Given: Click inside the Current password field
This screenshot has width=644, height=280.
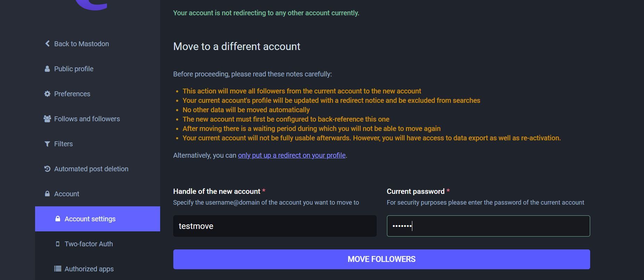Looking at the screenshot, I should click(x=488, y=226).
